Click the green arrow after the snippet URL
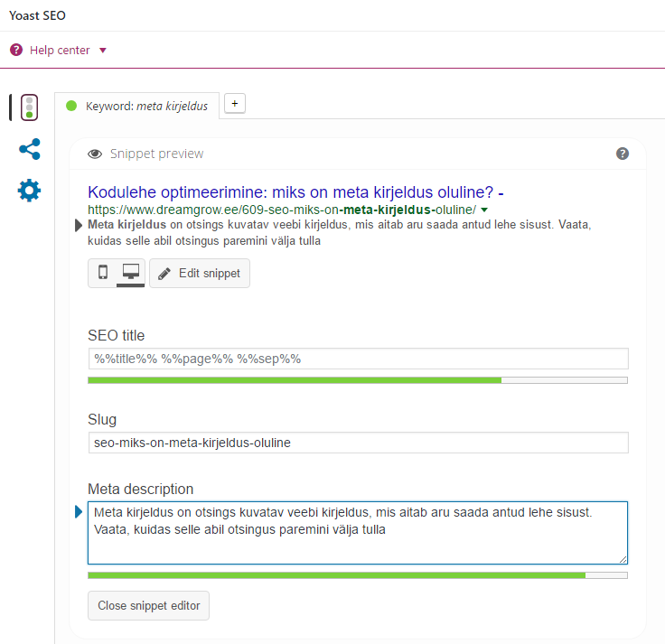 click(484, 210)
